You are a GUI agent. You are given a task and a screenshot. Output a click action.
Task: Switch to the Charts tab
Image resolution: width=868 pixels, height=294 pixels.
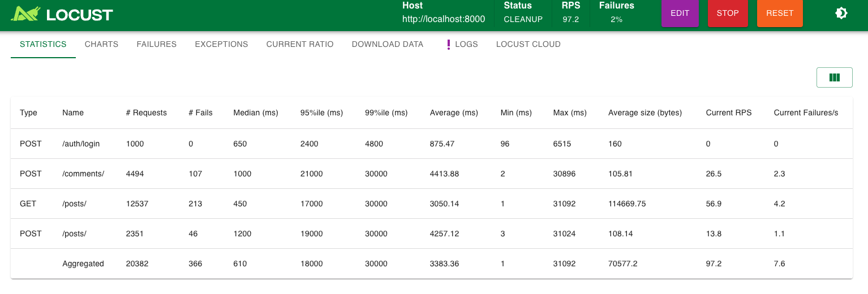pos(101,44)
